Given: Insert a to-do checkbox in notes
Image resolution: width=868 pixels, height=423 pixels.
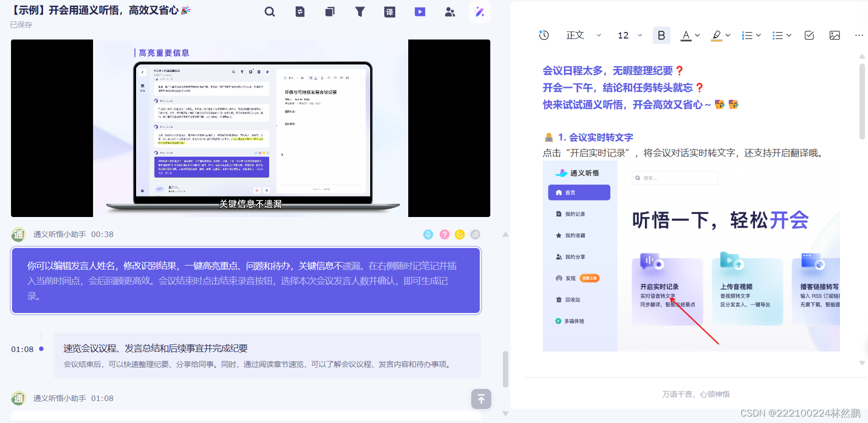Looking at the screenshot, I should pyautogui.click(x=809, y=35).
